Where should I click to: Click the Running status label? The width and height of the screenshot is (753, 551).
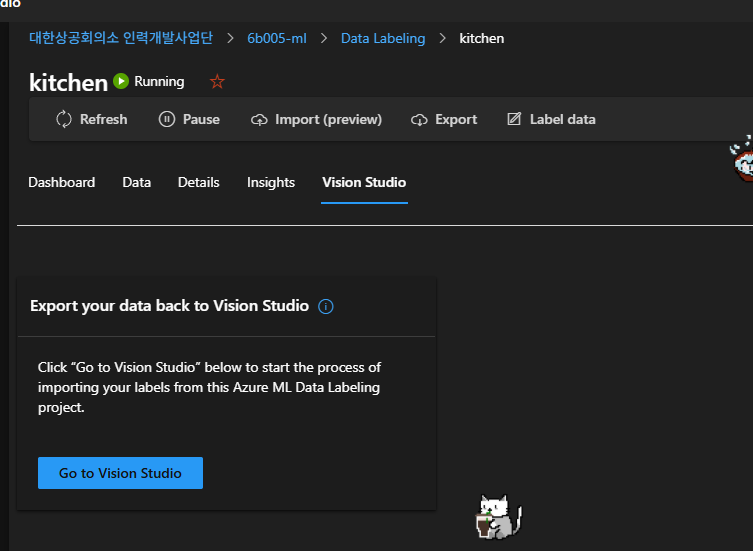click(159, 82)
